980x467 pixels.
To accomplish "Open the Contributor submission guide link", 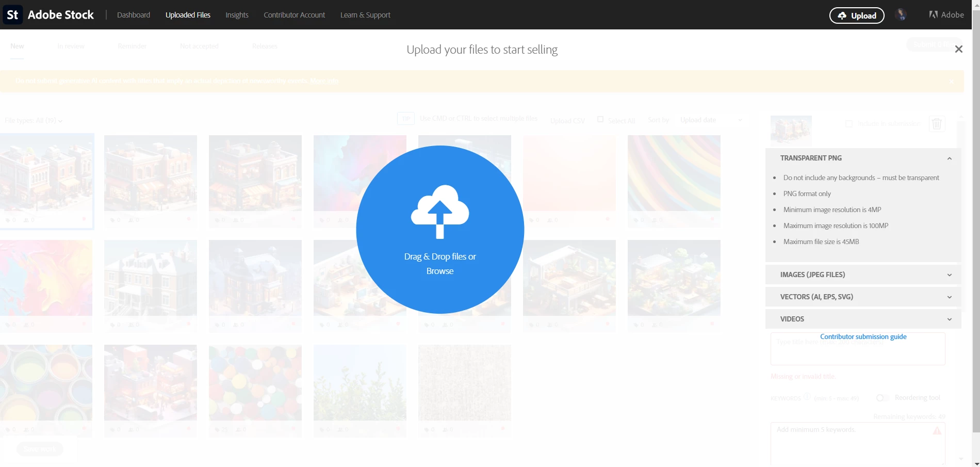I will (x=863, y=336).
